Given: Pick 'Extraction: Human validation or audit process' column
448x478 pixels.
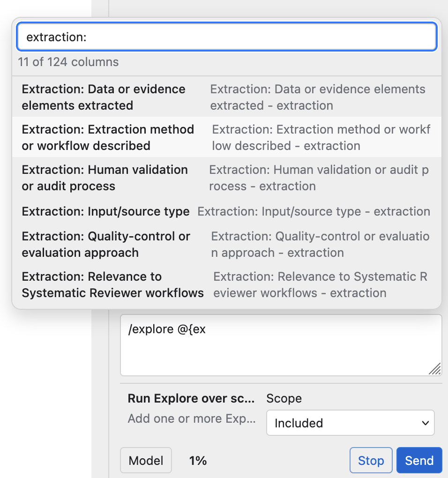Looking at the screenshot, I should tap(227, 178).
